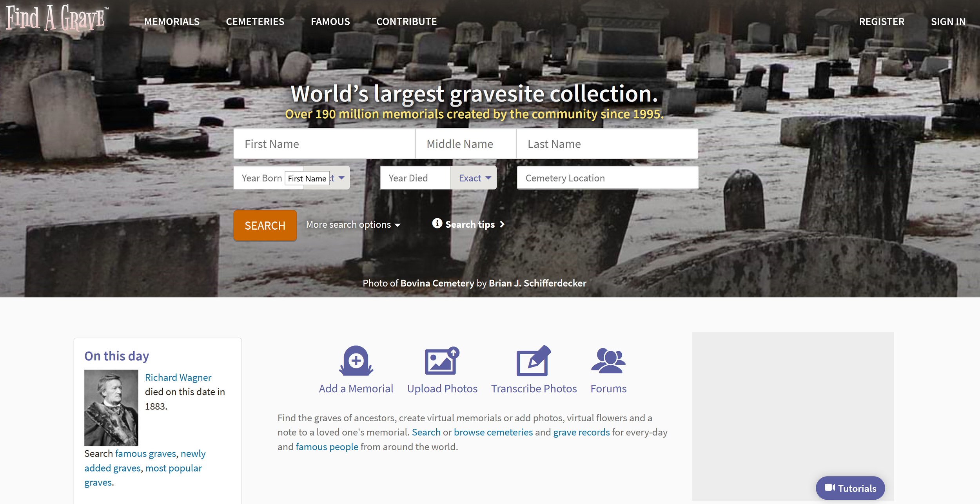Open the Contribute menu

click(x=407, y=22)
